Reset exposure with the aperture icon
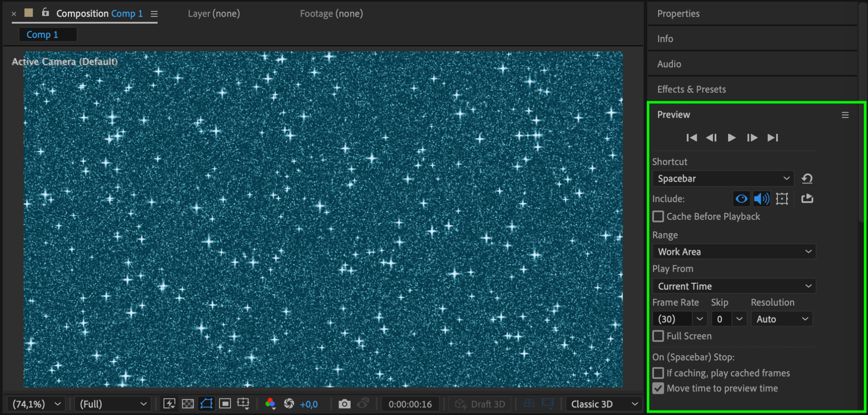Screen dimensions: 868x415 tap(289, 404)
